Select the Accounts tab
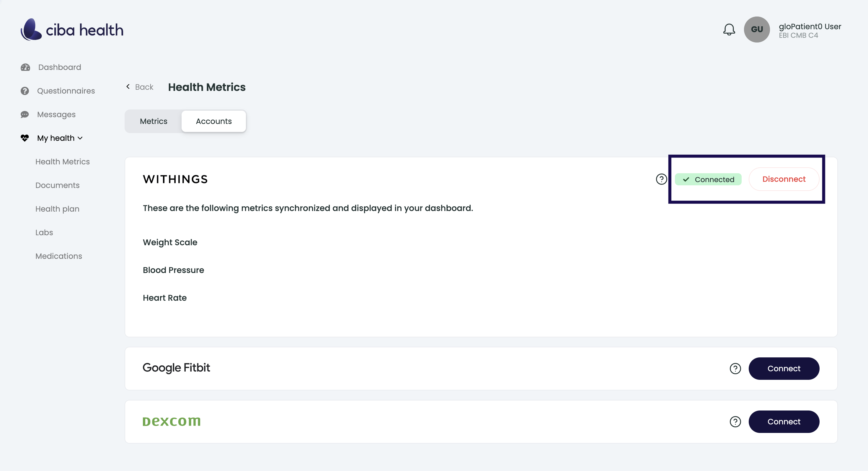Viewport: 868px width, 471px height. [x=214, y=121]
